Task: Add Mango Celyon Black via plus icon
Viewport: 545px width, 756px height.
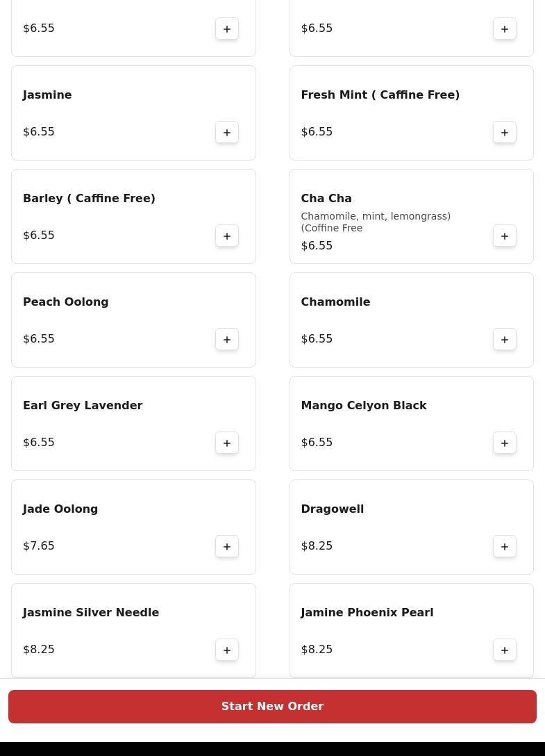Action: click(505, 443)
